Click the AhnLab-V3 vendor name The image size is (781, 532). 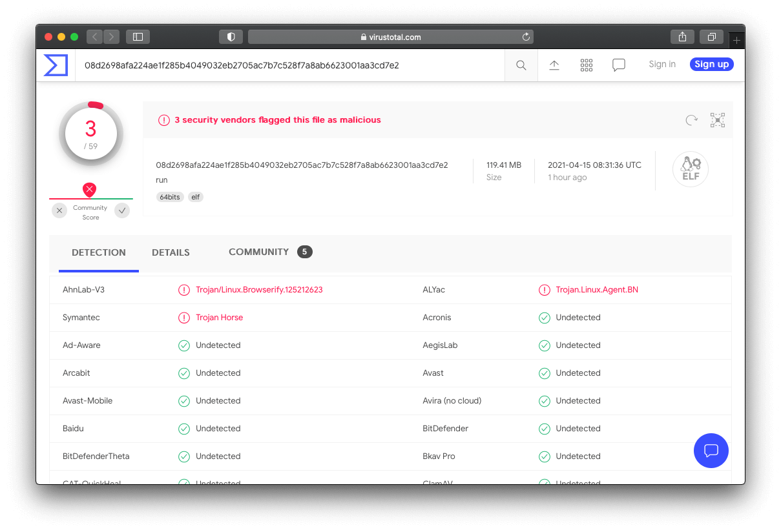click(x=83, y=290)
